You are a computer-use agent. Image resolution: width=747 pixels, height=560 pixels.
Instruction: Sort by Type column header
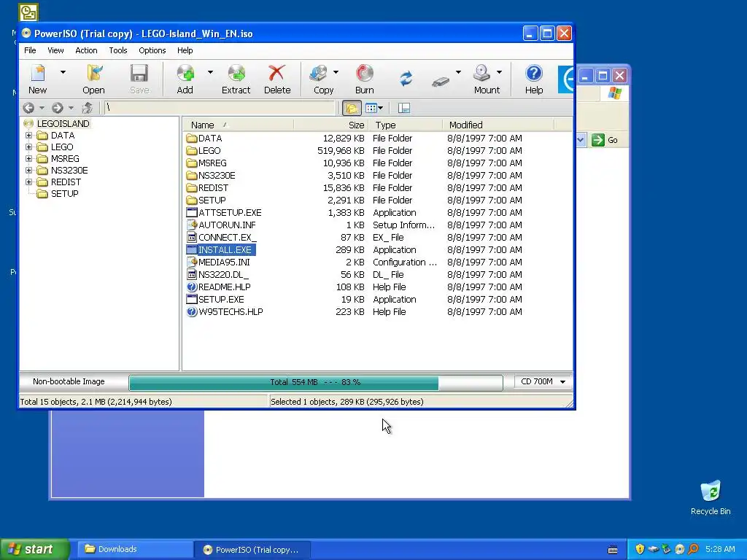coord(406,125)
